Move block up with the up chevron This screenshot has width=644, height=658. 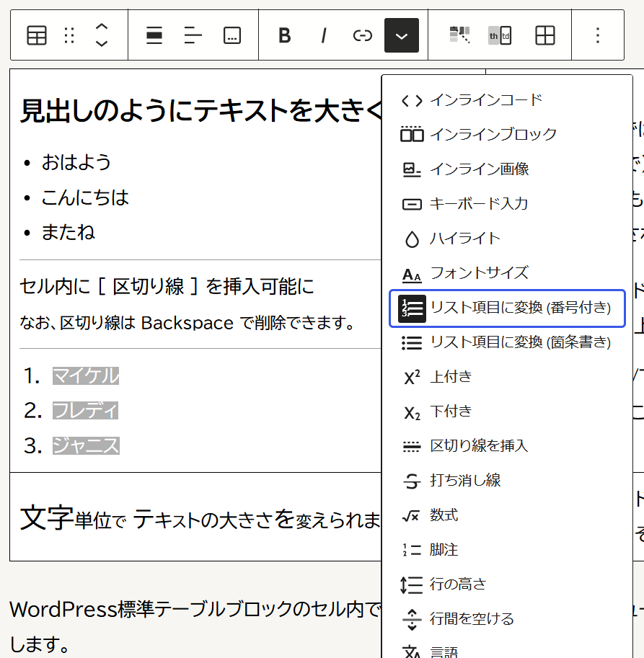(102, 27)
